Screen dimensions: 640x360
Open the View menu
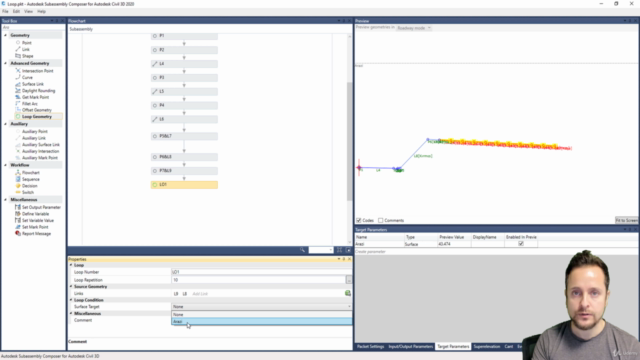coord(28,11)
